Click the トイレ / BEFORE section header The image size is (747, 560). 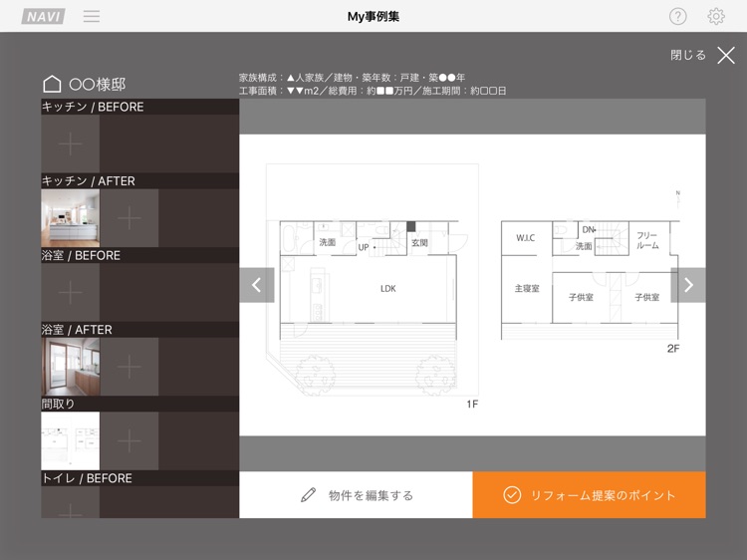pyautogui.click(x=140, y=478)
